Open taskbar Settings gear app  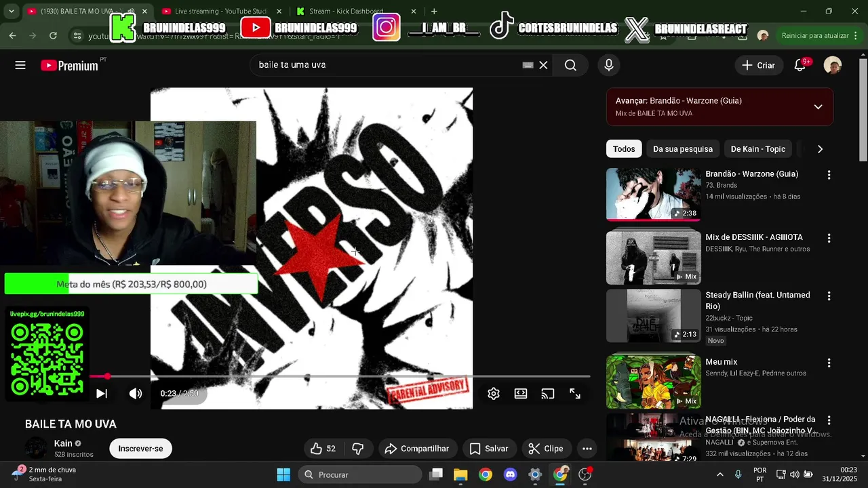[535, 474]
